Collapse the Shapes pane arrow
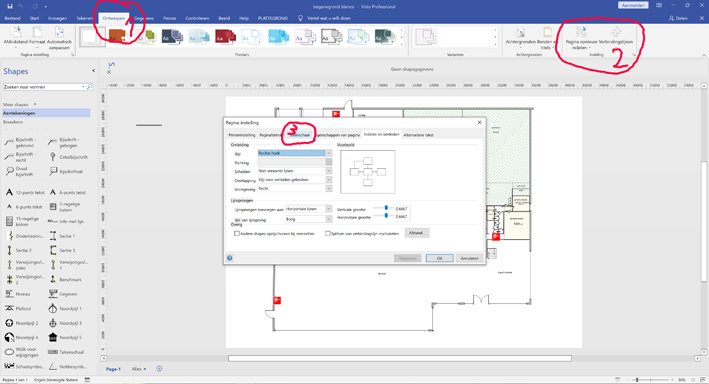 (94, 71)
